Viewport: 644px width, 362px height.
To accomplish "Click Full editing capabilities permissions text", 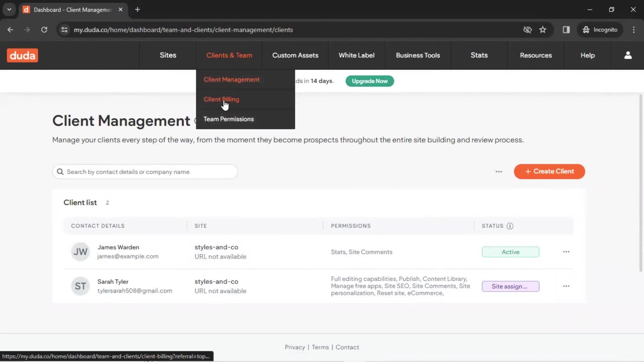I will (x=400, y=286).
